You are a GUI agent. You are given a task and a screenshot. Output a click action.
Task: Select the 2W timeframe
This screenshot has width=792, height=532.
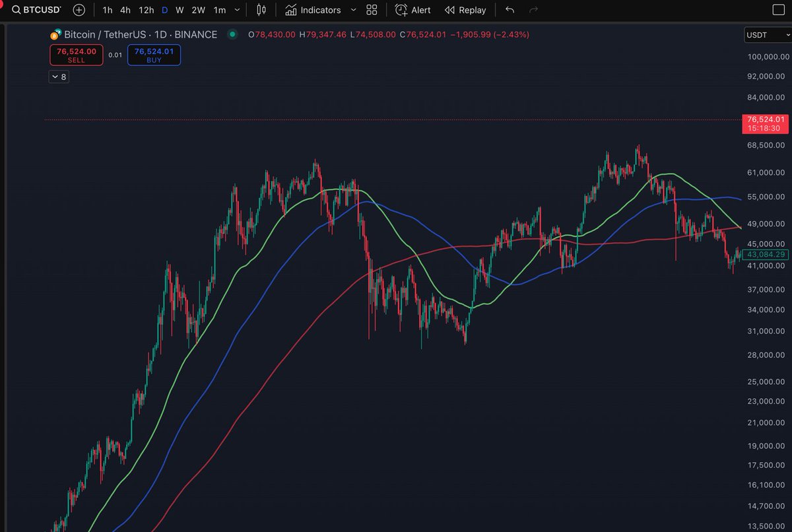click(x=198, y=10)
